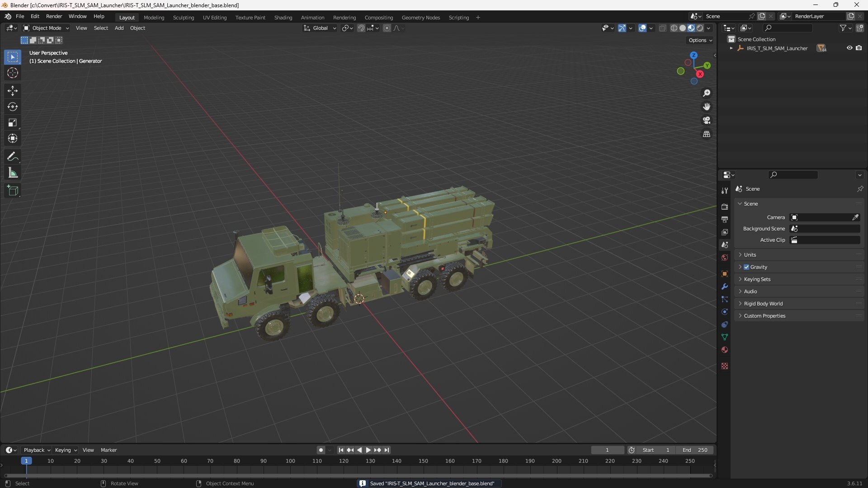
Task: Select the Add Cube tool
Action: click(13, 191)
